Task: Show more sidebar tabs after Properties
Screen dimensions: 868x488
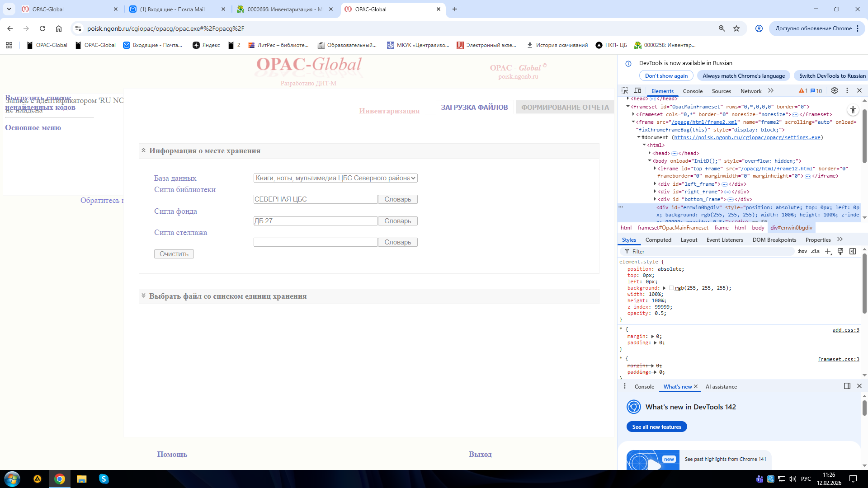Action: tap(840, 239)
